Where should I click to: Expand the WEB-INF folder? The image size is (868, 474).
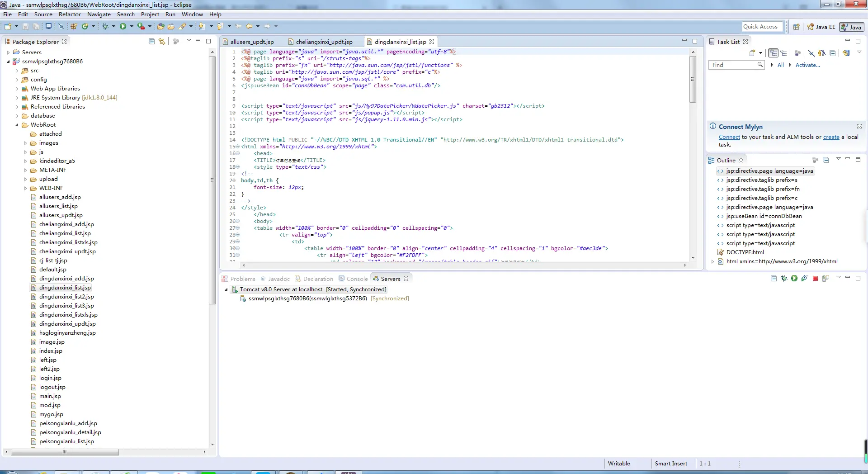click(x=25, y=188)
